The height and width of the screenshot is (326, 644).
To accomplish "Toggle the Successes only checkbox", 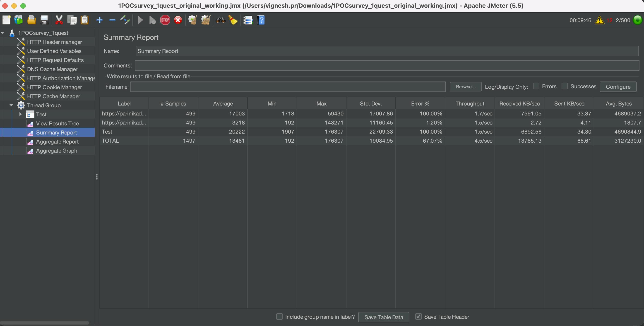I will [x=565, y=86].
